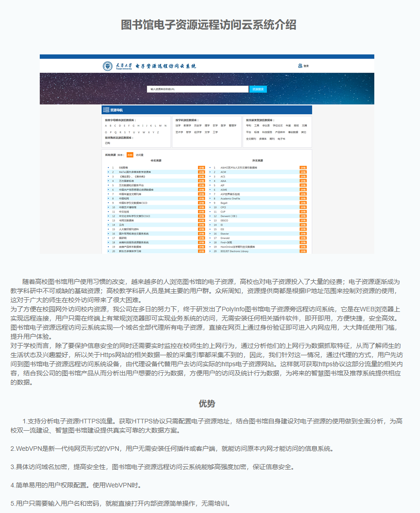
Task: Click the 教育学 subject filter
Action: [x=187, y=126]
